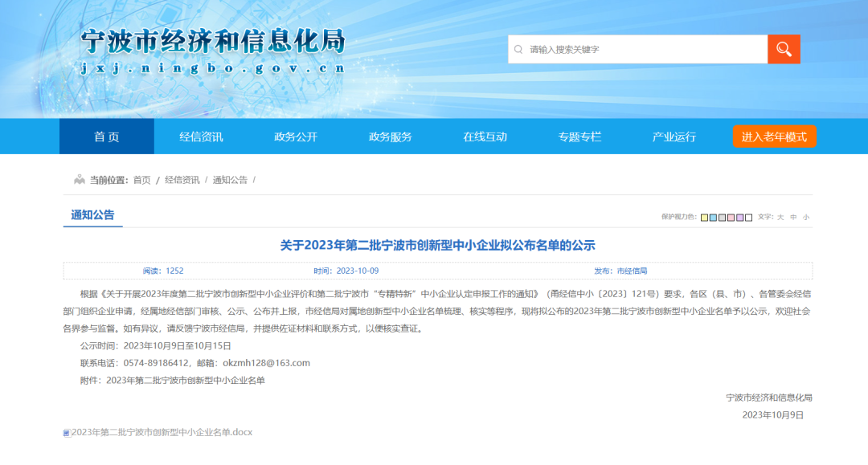Screen dimensions: 868x465
Task: Select the blue eye-protection color swatch
Action: [713, 217]
